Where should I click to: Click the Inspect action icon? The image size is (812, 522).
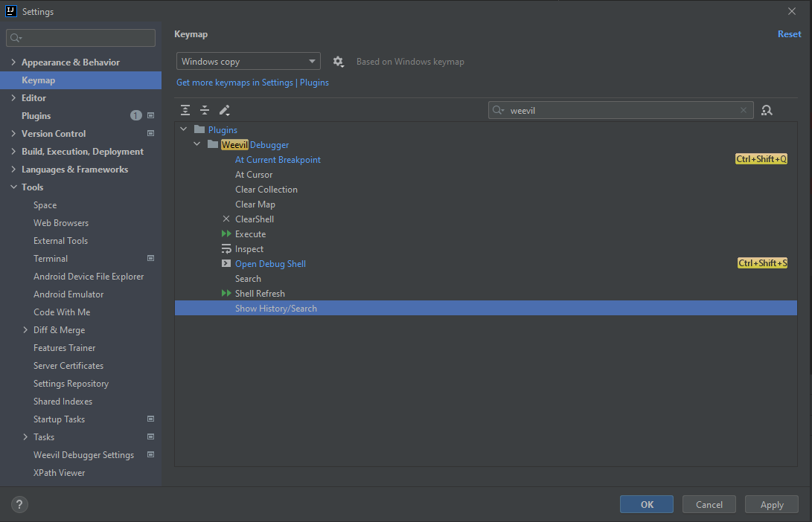(226, 249)
